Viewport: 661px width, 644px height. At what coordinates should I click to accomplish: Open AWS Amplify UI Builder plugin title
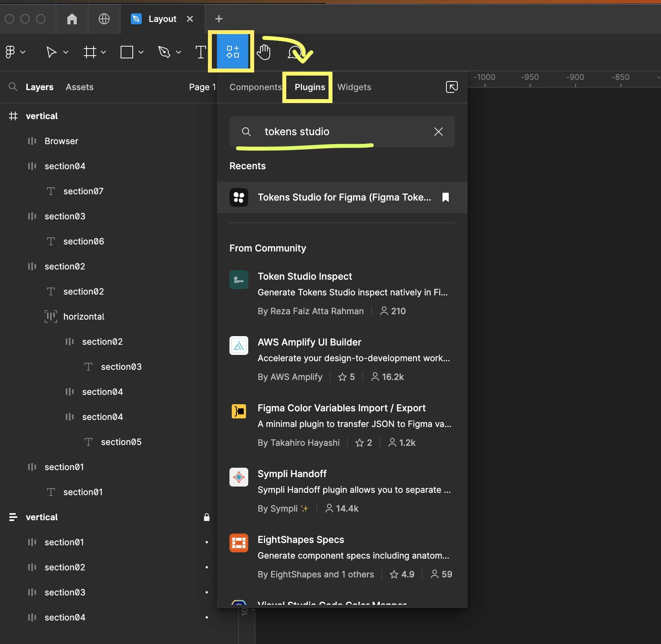[x=309, y=342]
